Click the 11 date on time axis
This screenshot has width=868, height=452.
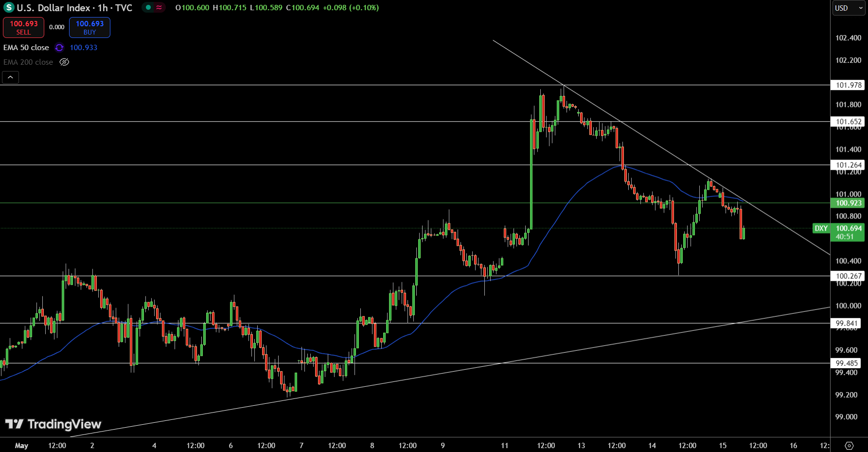tap(505, 445)
